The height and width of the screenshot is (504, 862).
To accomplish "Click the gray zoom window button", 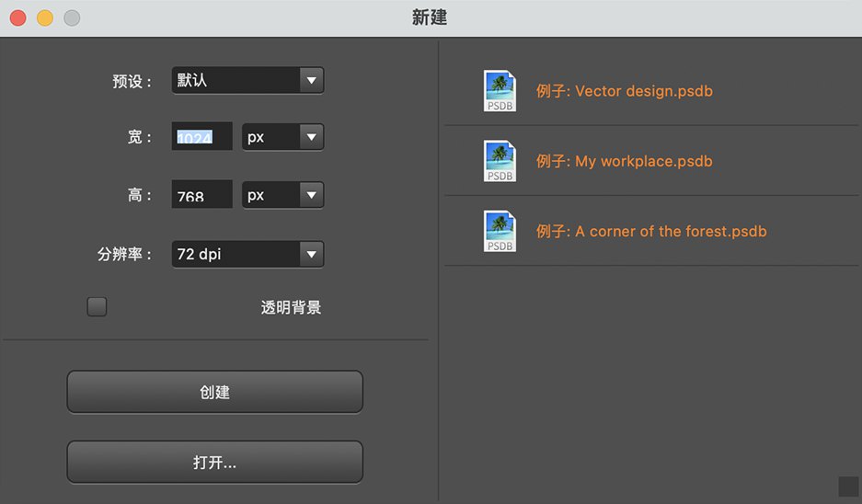I will click(x=71, y=17).
